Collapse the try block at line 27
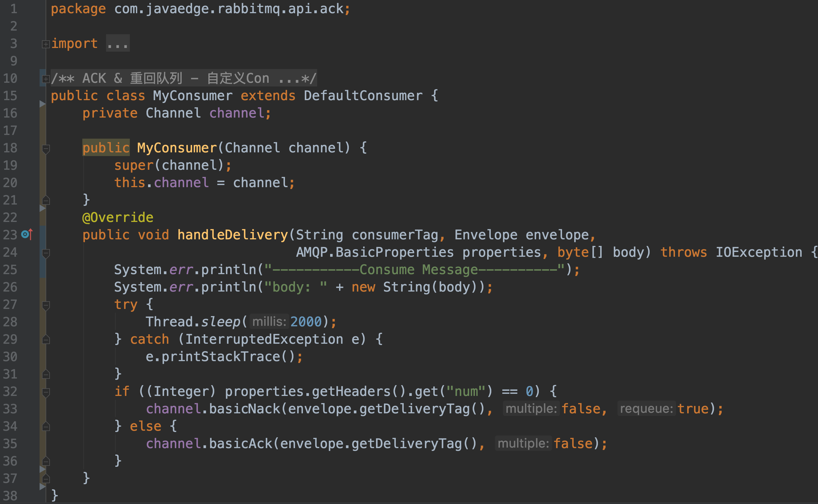 [46, 305]
